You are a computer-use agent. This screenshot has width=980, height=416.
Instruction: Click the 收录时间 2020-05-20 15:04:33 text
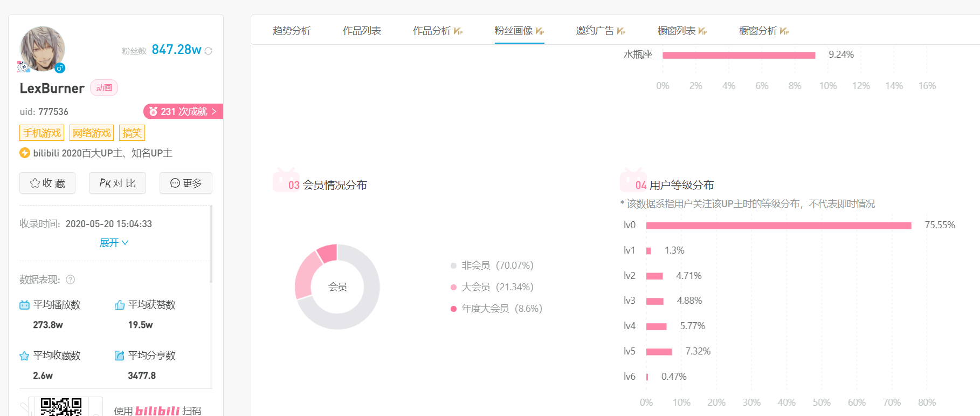86,224
